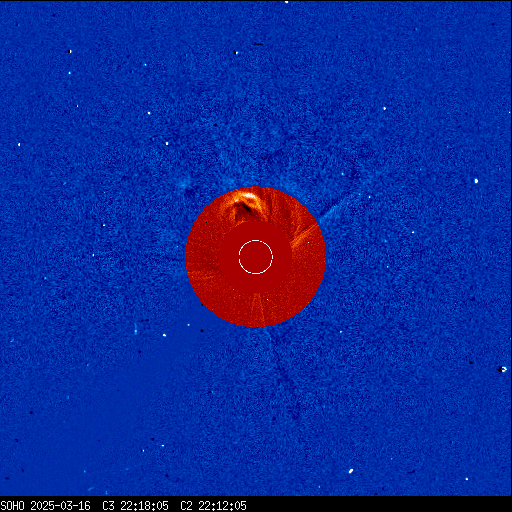This screenshot has height=512, width=512.
Task: Select the faint bright blob upper left of disk
Action: click(x=183, y=183)
